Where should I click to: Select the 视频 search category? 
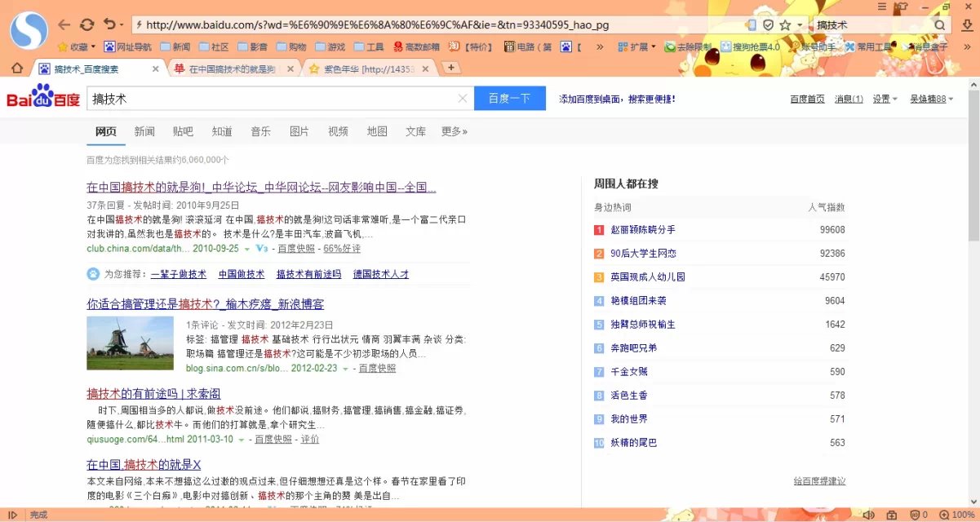[338, 131]
